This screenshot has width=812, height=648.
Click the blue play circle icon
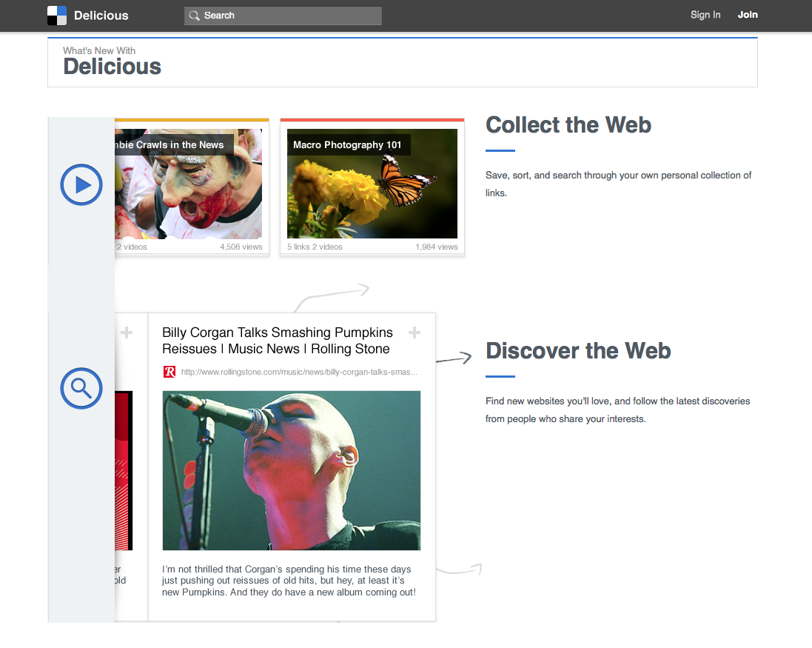click(x=81, y=184)
